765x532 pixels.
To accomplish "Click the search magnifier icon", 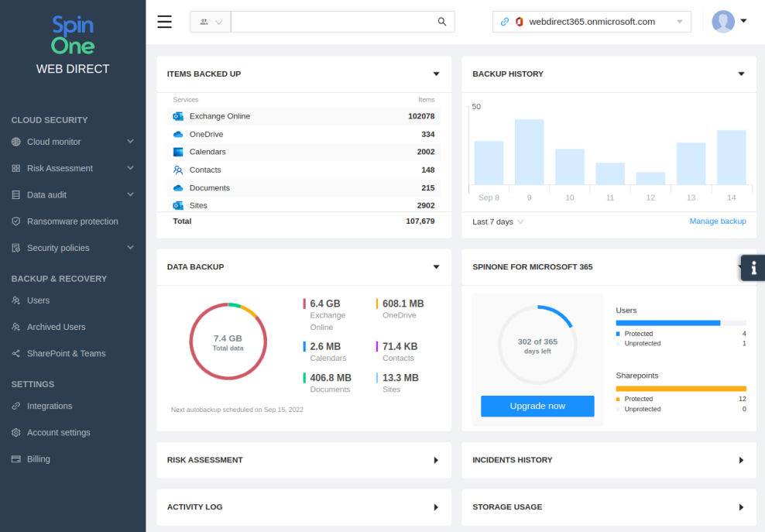I will 442,22.
